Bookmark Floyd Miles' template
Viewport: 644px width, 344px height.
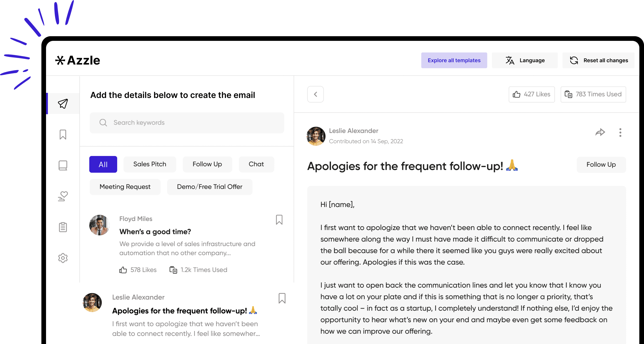(279, 220)
